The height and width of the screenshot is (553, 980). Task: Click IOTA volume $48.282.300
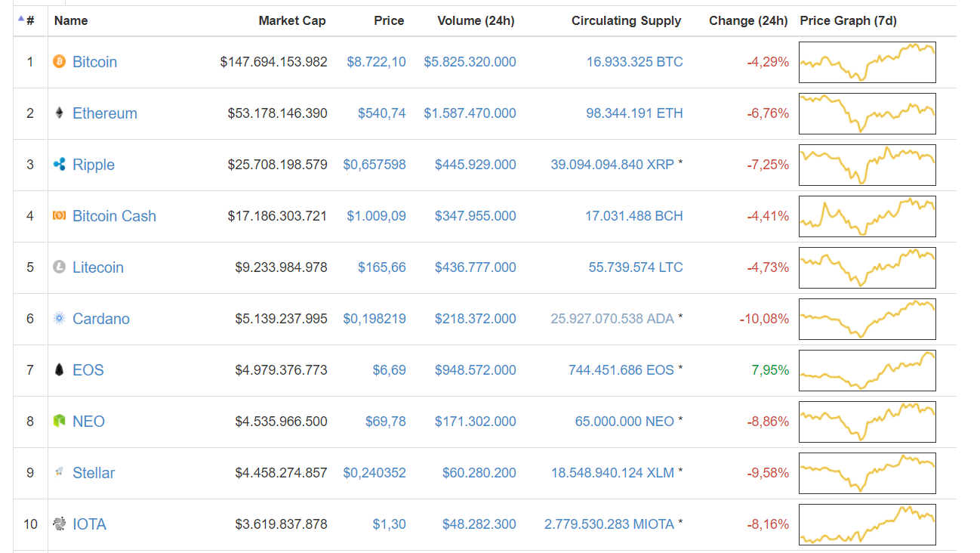479,524
